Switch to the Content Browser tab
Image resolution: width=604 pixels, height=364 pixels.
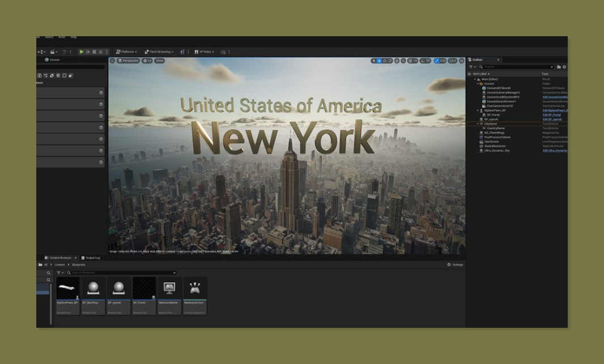coord(60,258)
